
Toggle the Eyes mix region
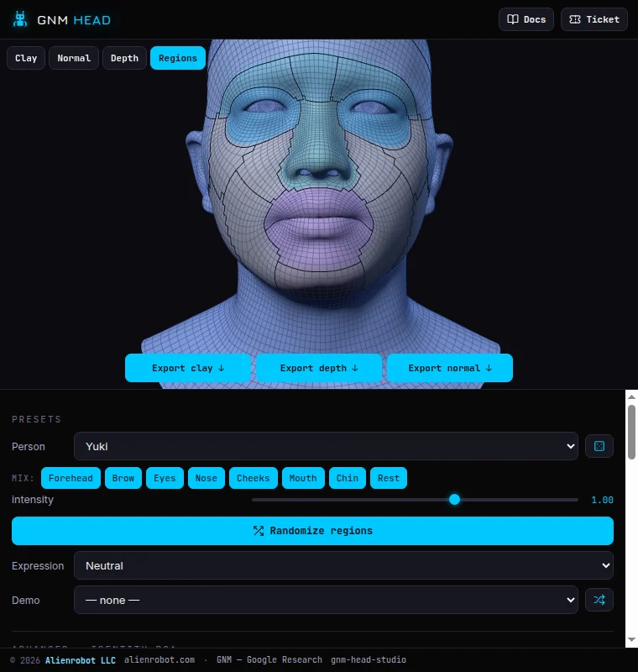tap(165, 478)
